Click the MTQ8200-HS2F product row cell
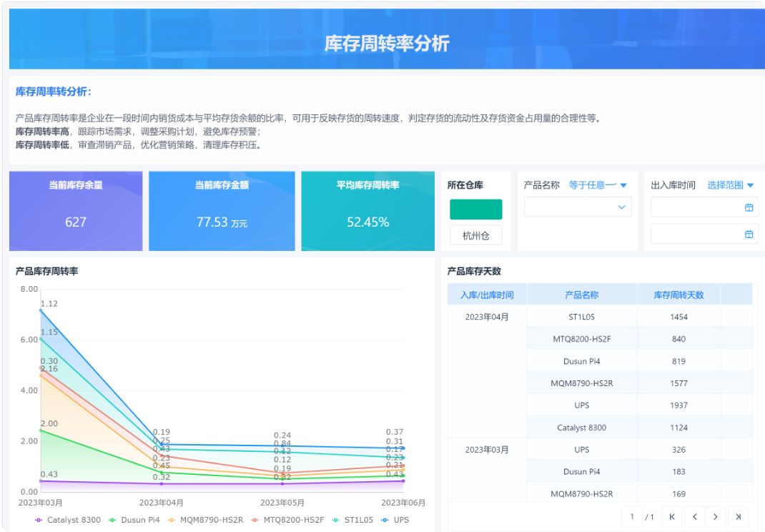The width and height of the screenshot is (765, 532). 581,339
